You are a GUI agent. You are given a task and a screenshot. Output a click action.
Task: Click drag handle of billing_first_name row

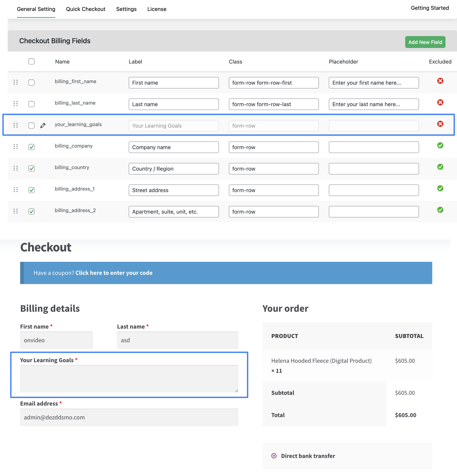point(16,82)
